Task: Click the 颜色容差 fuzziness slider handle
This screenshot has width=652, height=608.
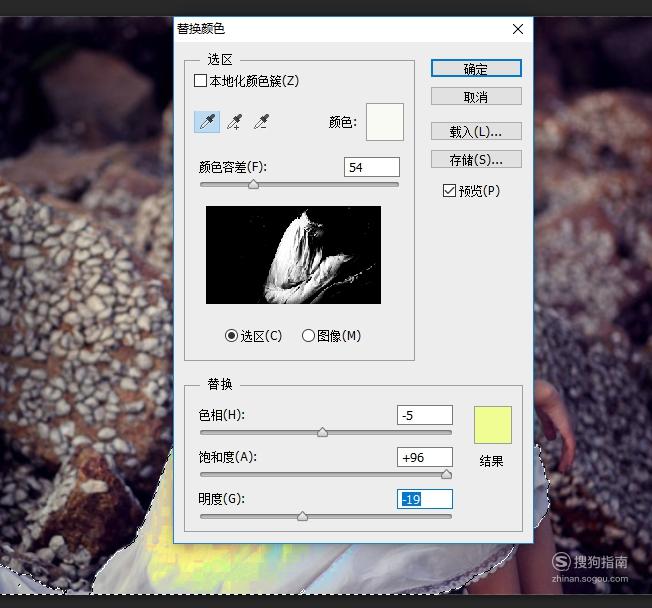Action: tap(253, 184)
